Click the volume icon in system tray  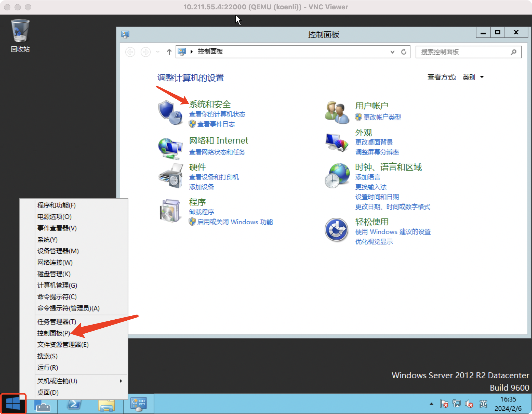pyautogui.click(x=469, y=404)
